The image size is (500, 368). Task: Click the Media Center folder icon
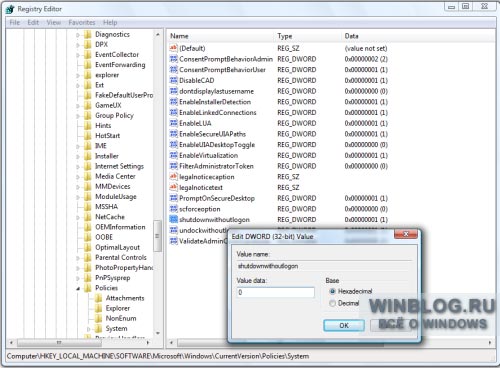[x=88, y=176]
